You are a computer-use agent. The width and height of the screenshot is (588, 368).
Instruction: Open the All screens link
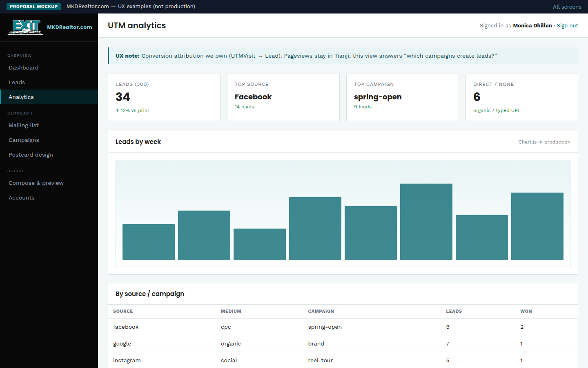tap(567, 7)
